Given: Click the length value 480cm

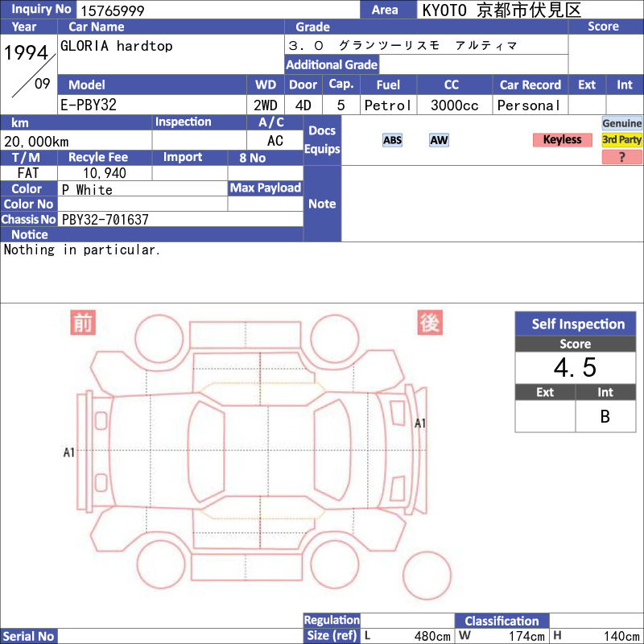Looking at the screenshot, I should tap(432, 636).
